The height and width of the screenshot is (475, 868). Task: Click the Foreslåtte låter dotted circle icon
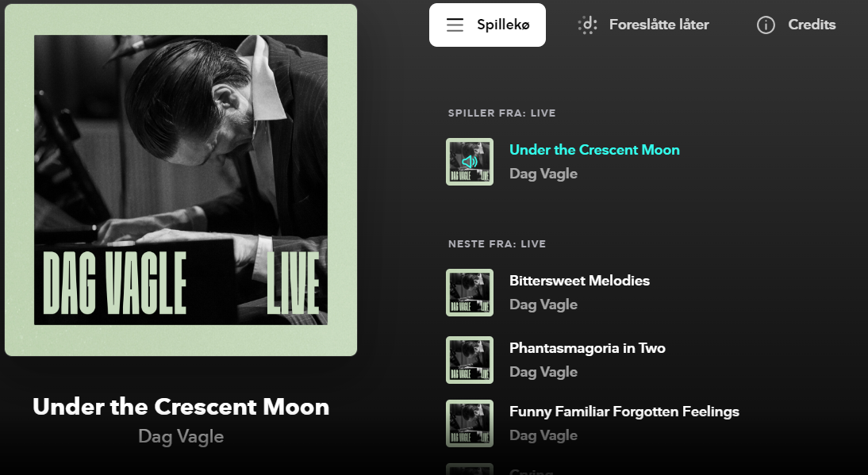click(587, 25)
